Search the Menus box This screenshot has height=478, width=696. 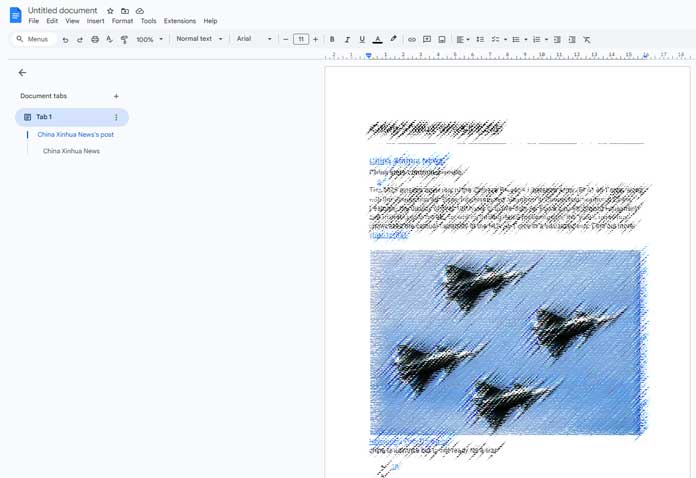[32, 39]
